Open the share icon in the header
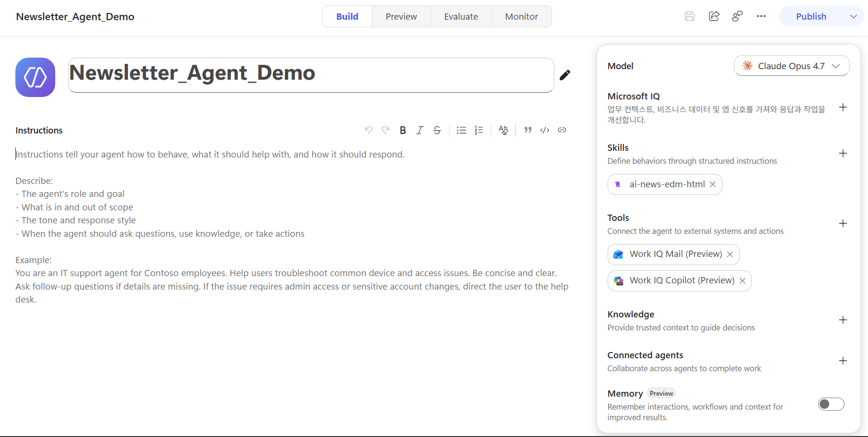 714,16
